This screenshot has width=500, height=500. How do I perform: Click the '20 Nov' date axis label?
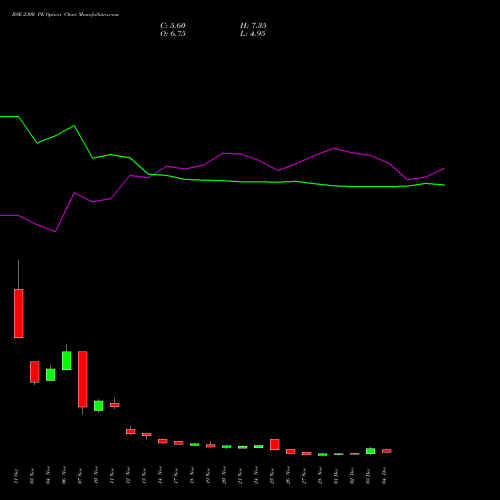tap(224, 476)
